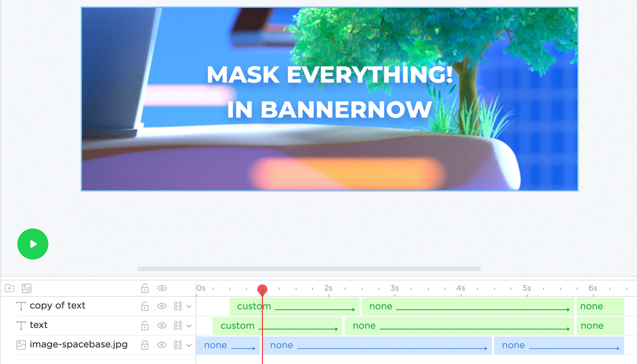Screen dimensions: 637x364
Task: Click the 4s mark on timeline ruler
Action: (x=461, y=288)
